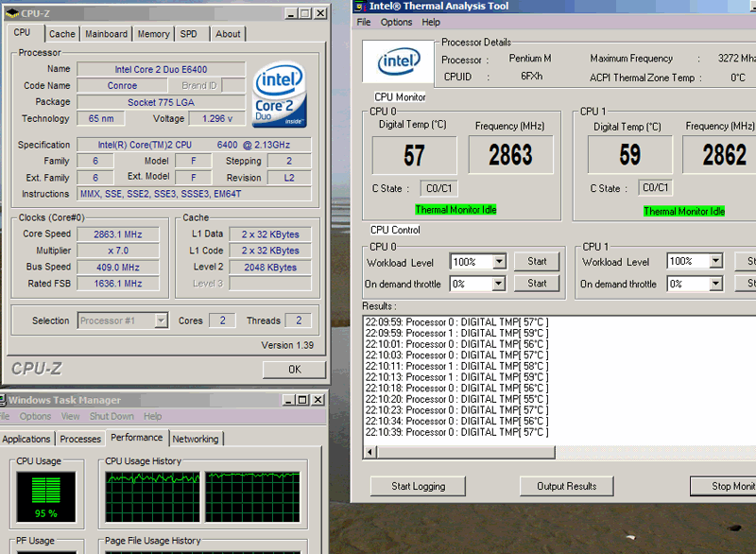Start CPU 0 on demand throttle
Image resolution: width=756 pixels, height=554 pixels.
pyautogui.click(x=537, y=283)
